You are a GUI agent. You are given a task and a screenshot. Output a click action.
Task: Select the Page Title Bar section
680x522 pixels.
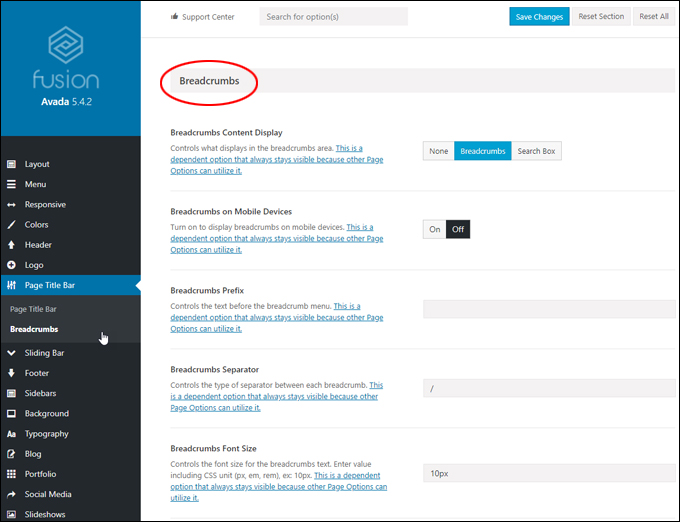click(x=70, y=285)
